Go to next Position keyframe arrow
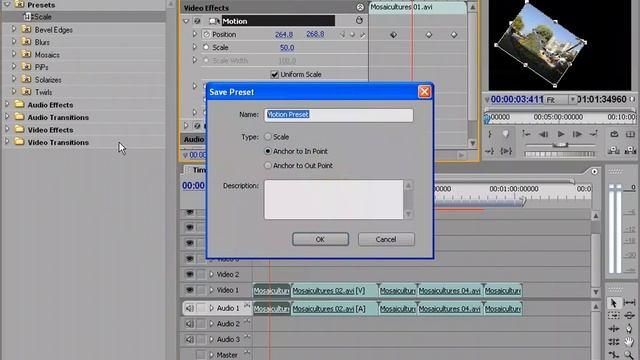 [x=362, y=35]
